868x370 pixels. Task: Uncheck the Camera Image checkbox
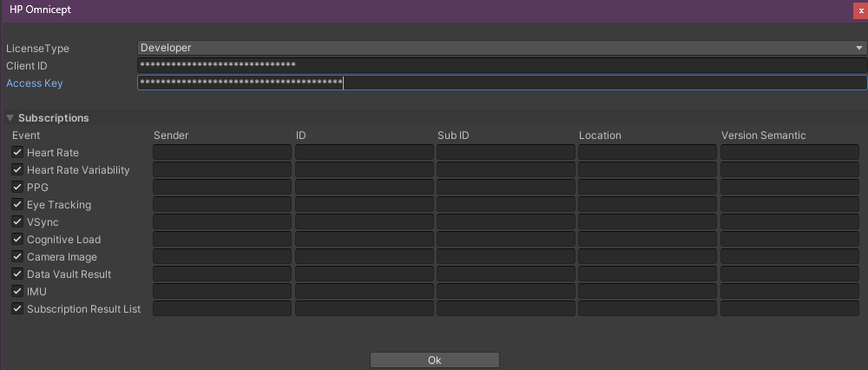[17, 257]
